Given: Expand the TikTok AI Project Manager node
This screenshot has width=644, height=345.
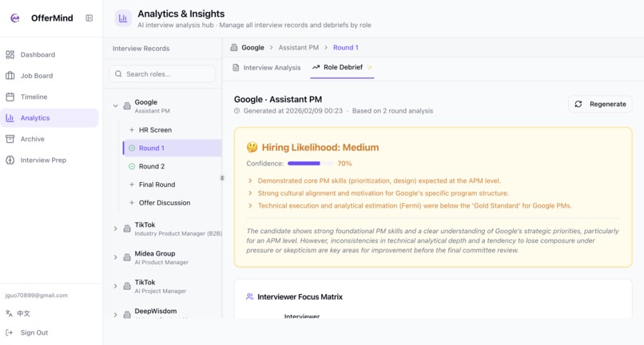Looking at the screenshot, I should (x=115, y=286).
